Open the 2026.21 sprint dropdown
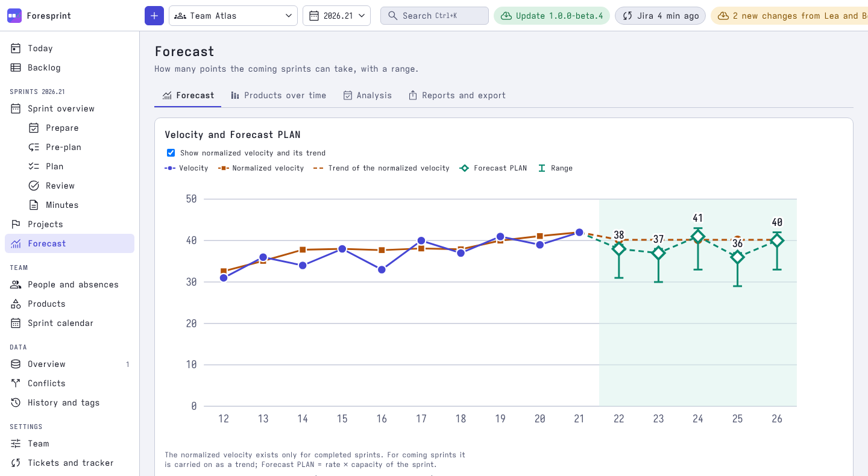The height and width of the screenshot is (476, 868). point(337,16)
